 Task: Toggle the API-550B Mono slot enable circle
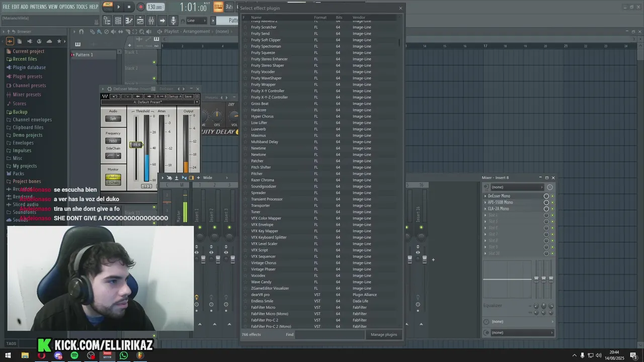[x=546, y=202]
